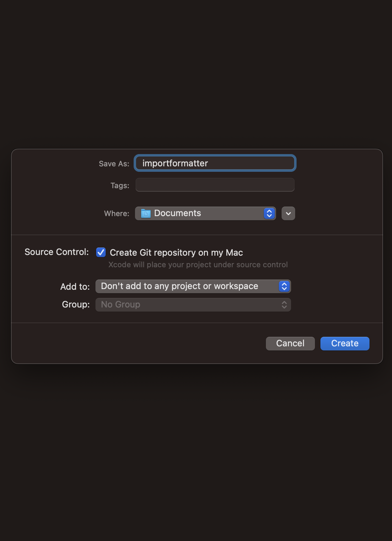Viewport: 392px width, 541px height.
Task: Click the gray arrows on Group popup
Action: [x=284, y=305]
